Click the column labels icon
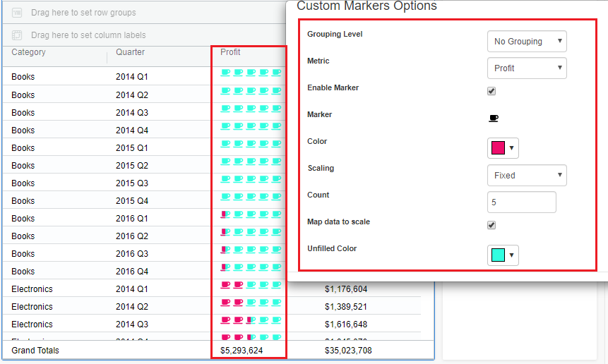The height and width of the screenshot is (364, 608). [x=17, y=35]
